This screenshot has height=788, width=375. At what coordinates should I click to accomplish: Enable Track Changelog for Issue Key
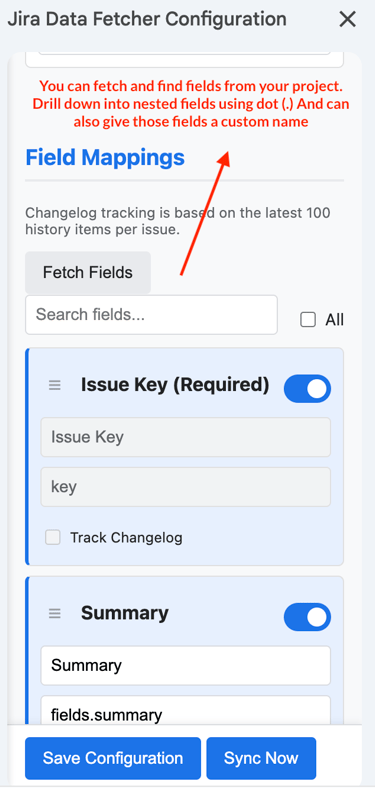pos(53,537)
